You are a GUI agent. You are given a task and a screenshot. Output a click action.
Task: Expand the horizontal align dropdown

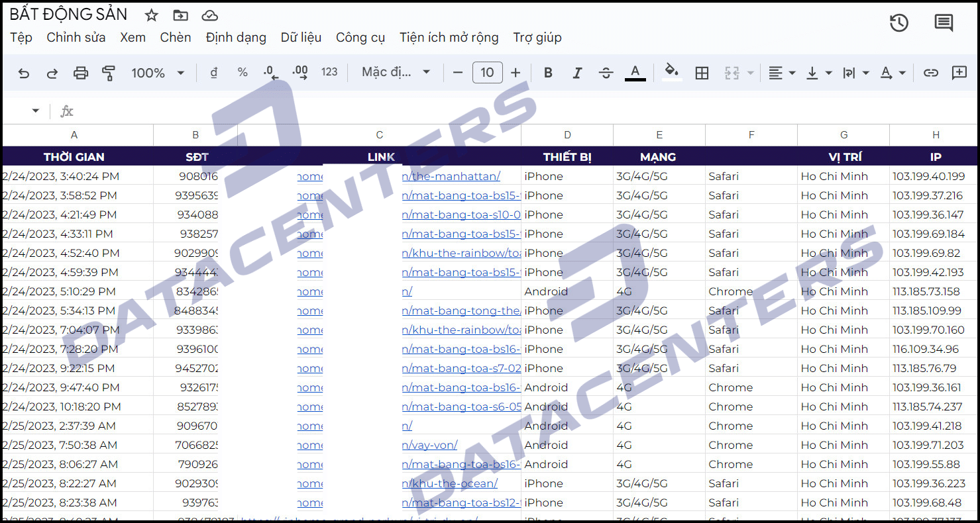point(782,73)
